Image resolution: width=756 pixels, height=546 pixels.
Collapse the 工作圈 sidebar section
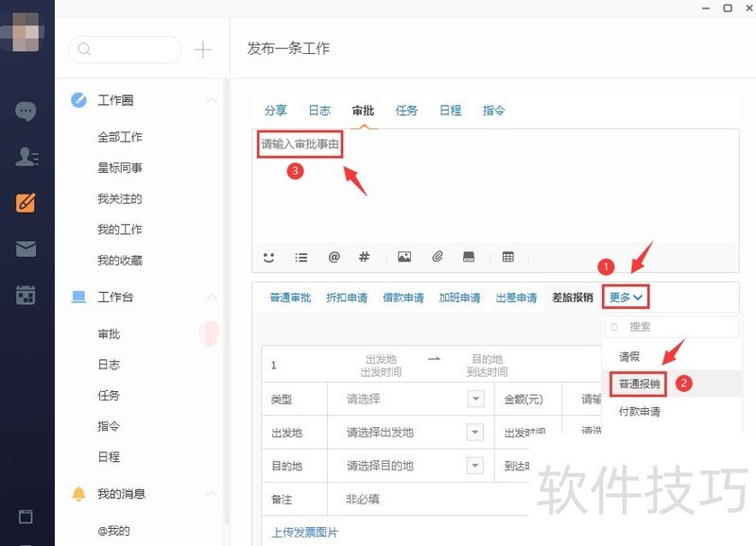(x=213, y=99)
